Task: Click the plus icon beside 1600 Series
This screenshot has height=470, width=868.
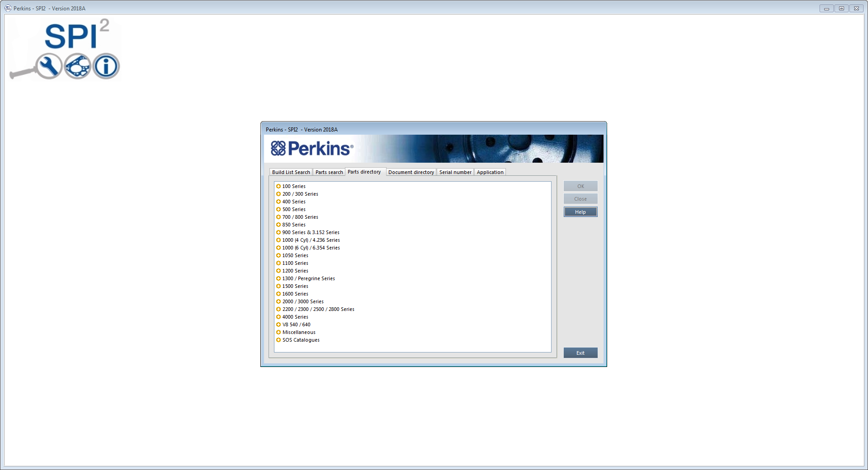Action: tap(278, 294)
